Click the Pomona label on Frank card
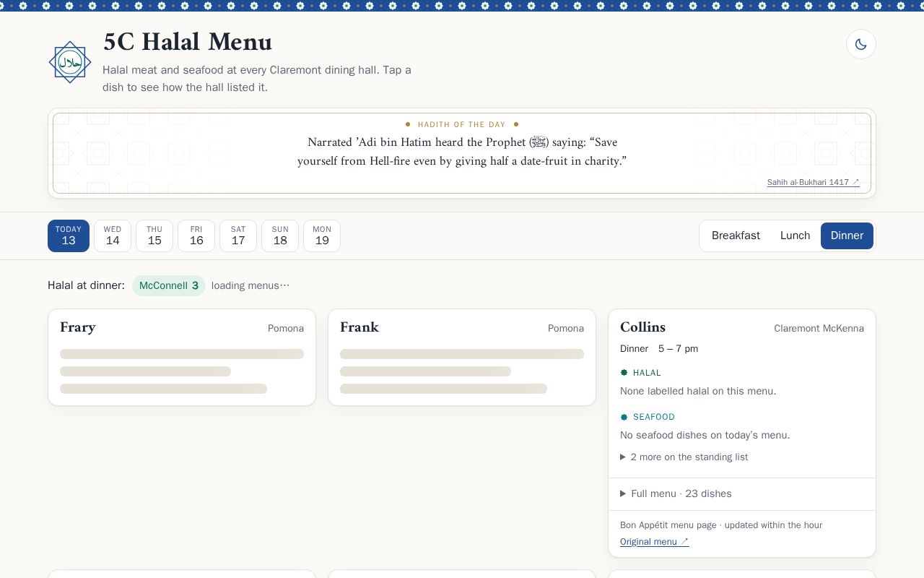924x578 pixels. coord(566,328)
